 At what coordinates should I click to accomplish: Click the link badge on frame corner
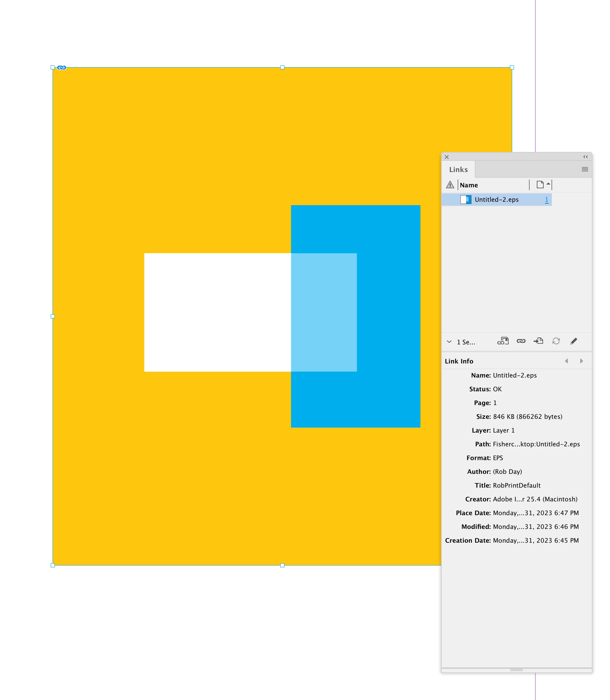62,67
